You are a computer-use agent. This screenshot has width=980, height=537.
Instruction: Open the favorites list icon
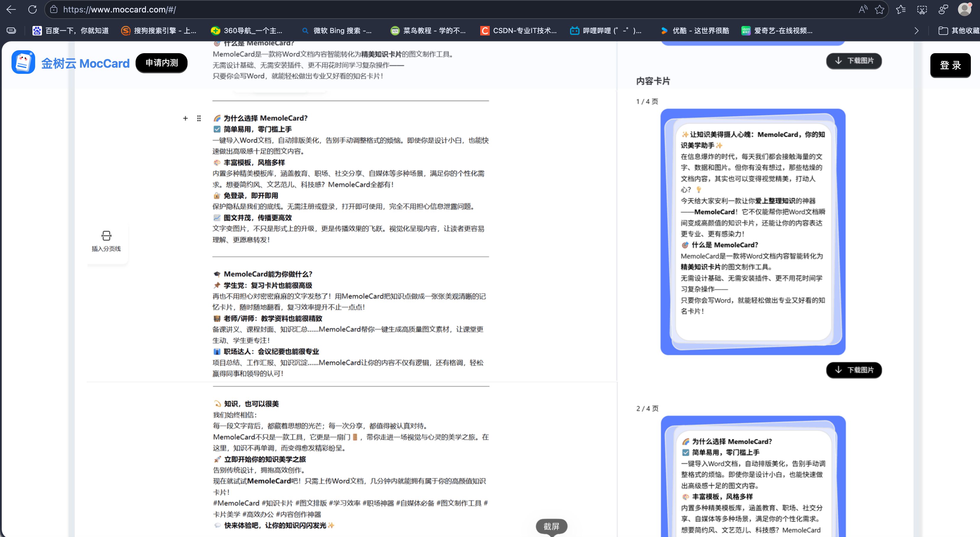[x=901, y=9]
